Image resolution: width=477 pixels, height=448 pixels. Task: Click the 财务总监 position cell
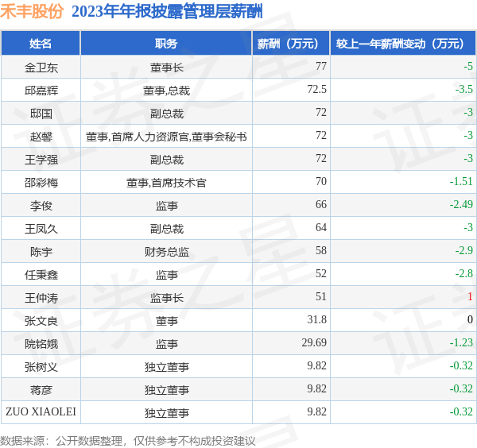(167, 252)
